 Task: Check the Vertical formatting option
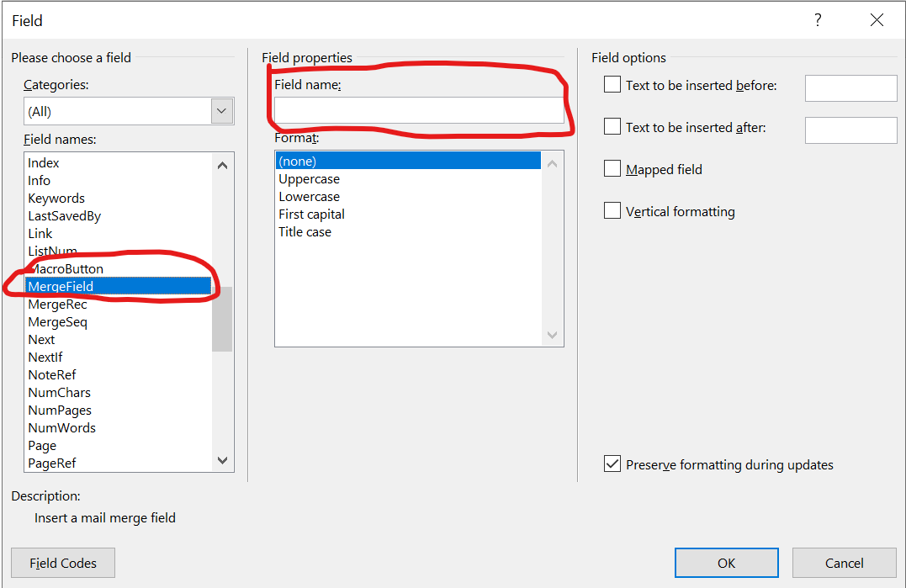click(612, 211)
